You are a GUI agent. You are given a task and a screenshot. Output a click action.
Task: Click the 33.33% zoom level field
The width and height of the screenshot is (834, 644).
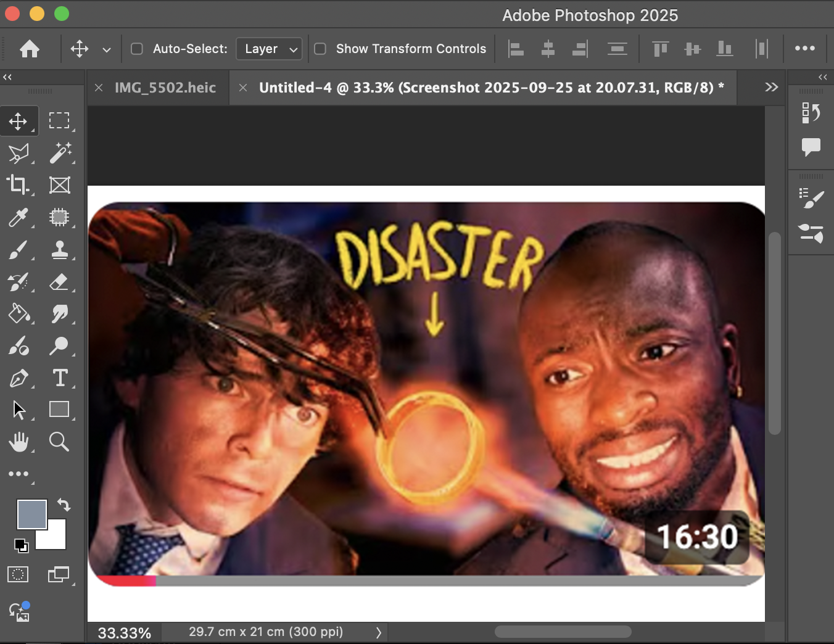[x=124, y=633]
